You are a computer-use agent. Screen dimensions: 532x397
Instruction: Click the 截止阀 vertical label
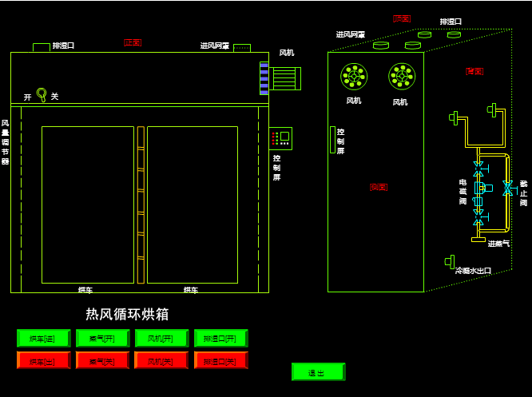[x=523, y=193]
